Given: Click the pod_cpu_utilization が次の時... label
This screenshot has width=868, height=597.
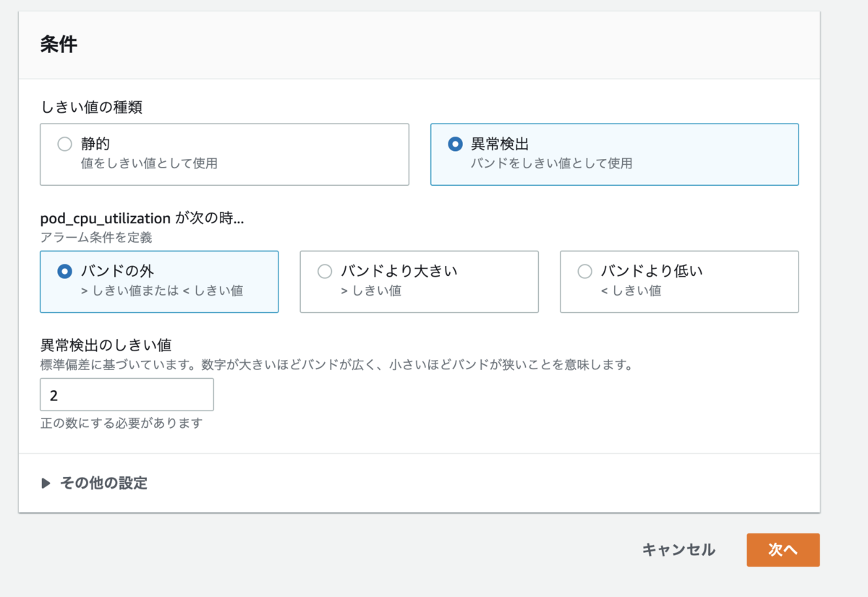Looking at the screenshot, I should pos(142,218).
